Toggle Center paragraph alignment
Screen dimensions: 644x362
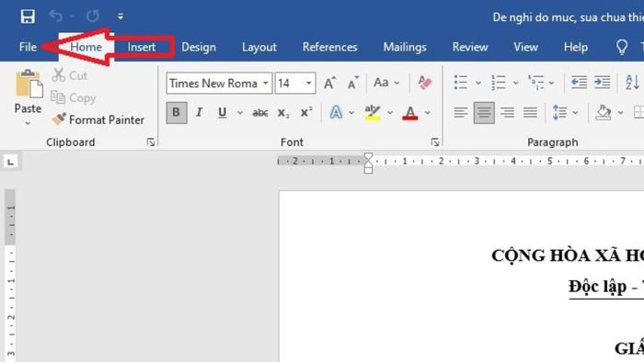tap(484, 112)
